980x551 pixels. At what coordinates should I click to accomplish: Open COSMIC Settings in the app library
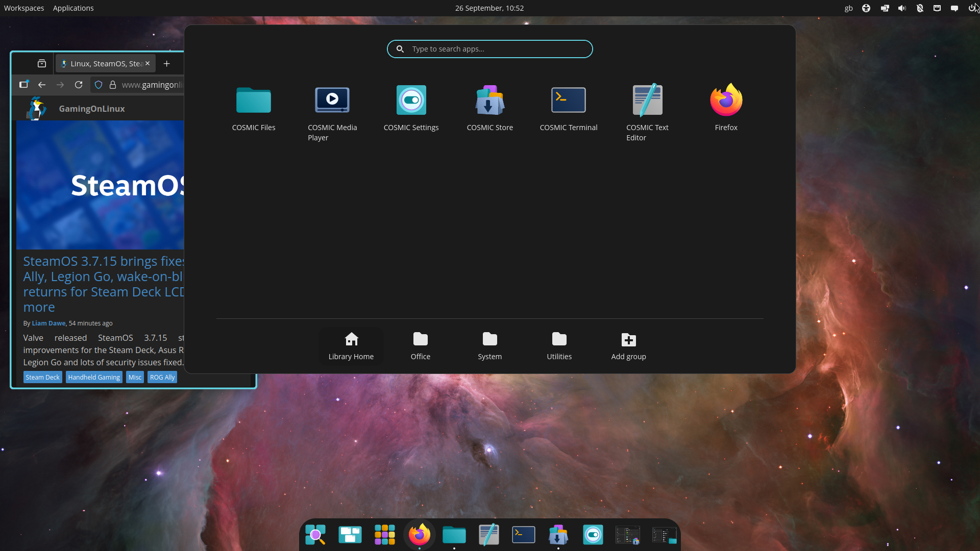click(411, 108)
